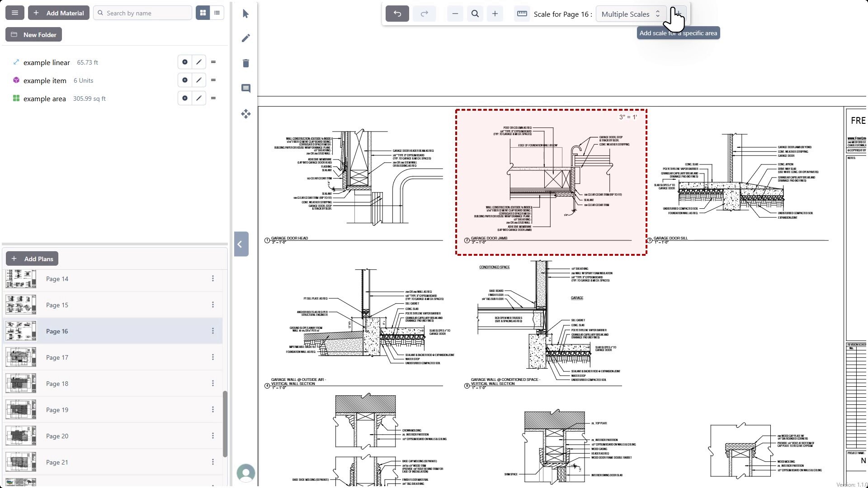The image size is (868, 488).
Task: Edit the example item material
Action: pyautogui.click(x=199, y=80)
